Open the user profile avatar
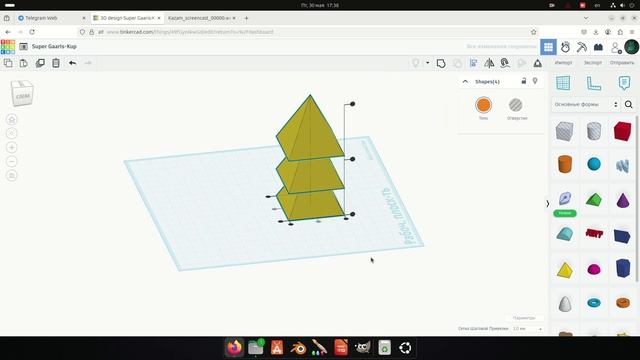The width and height of the screenshot is (640, 360). click(x=631, y=47)
